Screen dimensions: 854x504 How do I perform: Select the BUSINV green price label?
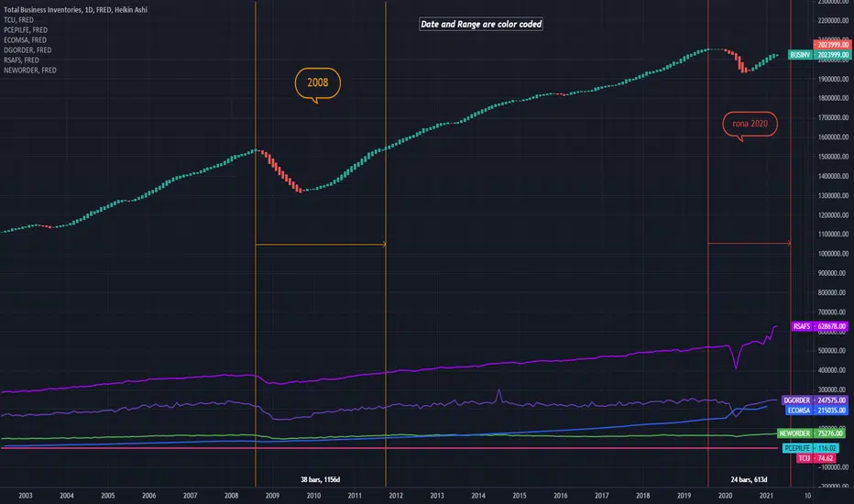tap(819, 55)
